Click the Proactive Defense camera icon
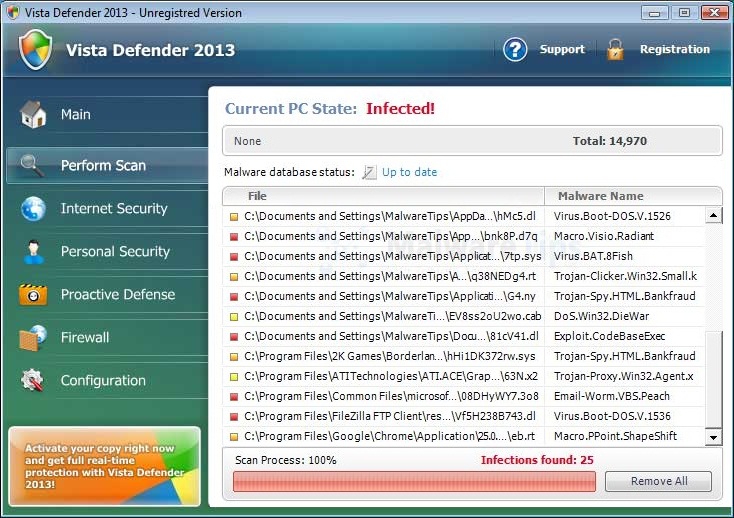734x518 pixels. click(x=33, y=294)
